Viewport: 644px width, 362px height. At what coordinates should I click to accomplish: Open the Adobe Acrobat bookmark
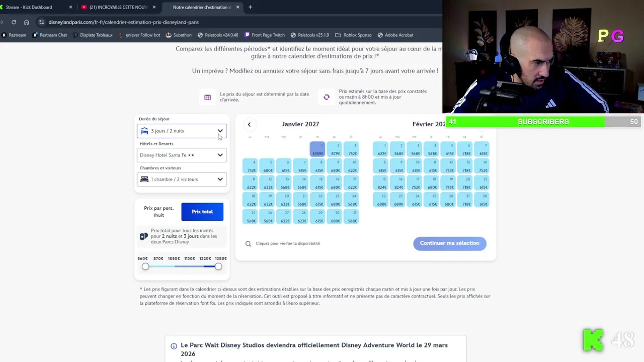[x=395, y=35]
